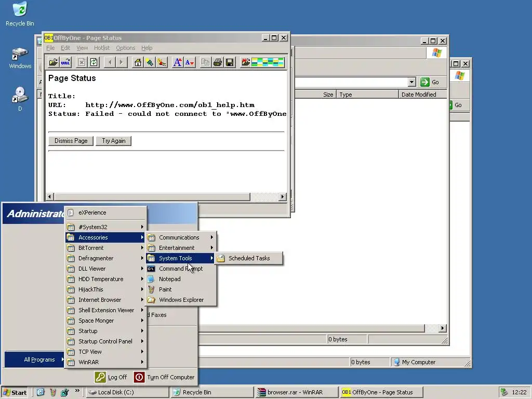The height and width of the screenshot is (399, 532).
Task: Decrease font size with small A icon
Action: [189, 62]
